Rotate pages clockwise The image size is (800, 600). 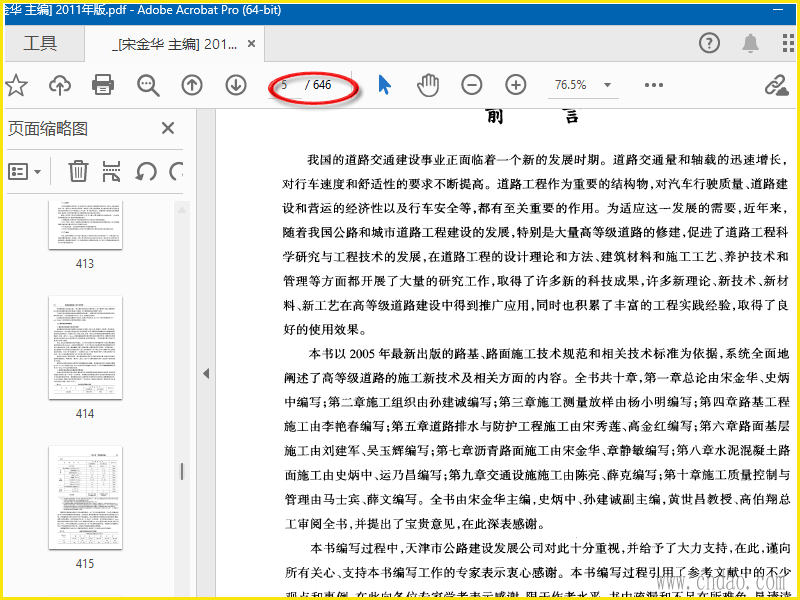[x=176, y=171]
